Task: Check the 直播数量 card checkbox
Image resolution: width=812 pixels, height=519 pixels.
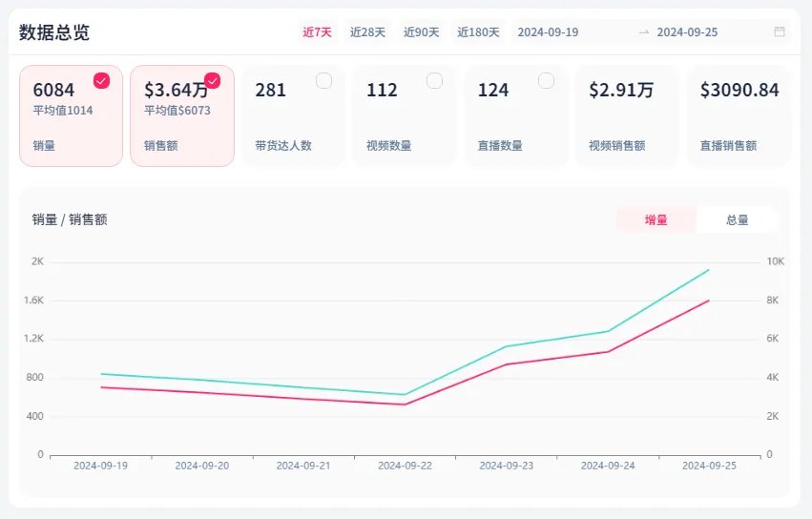Action: [x=546, y=81]
